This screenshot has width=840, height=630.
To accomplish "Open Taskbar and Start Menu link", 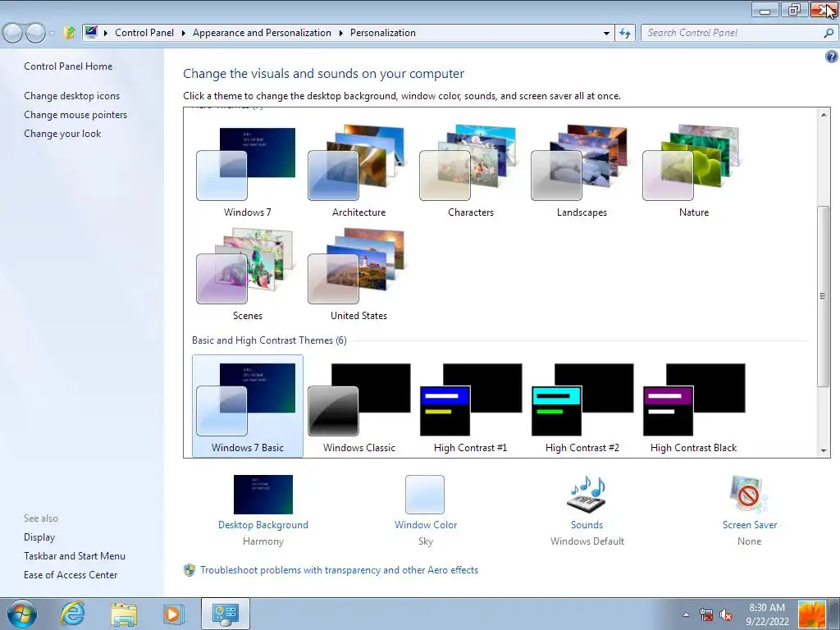I will coord(75,556).
